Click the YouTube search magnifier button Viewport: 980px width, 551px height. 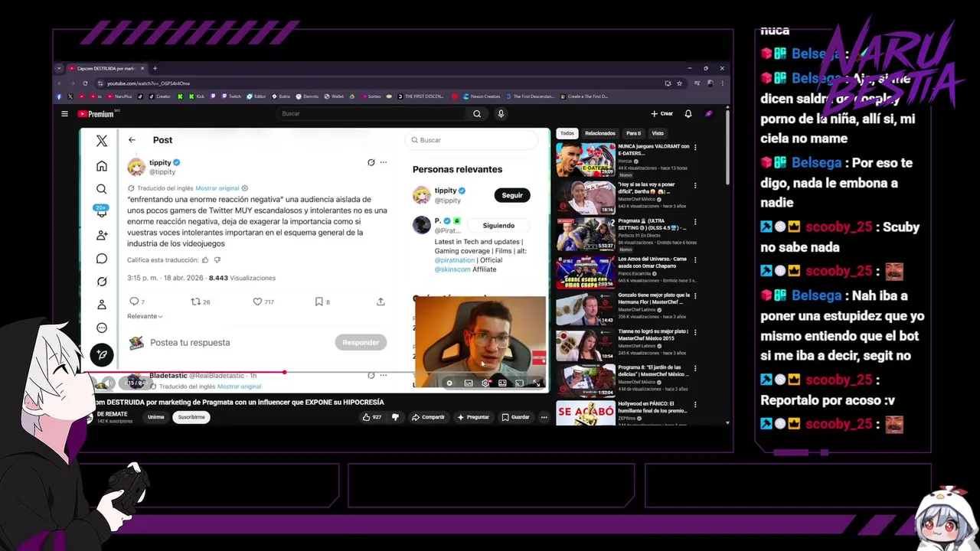[477, 114]
